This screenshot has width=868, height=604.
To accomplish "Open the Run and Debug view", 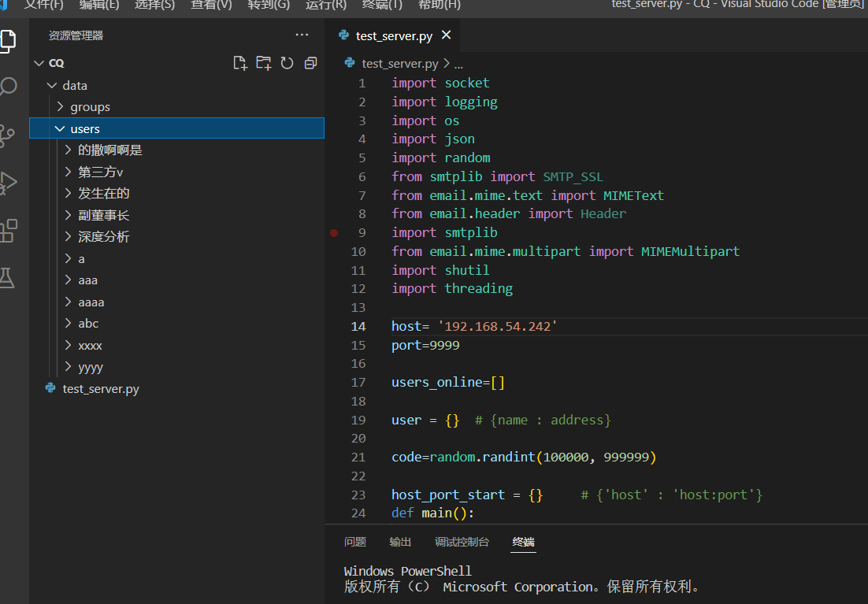I will 8,183.
